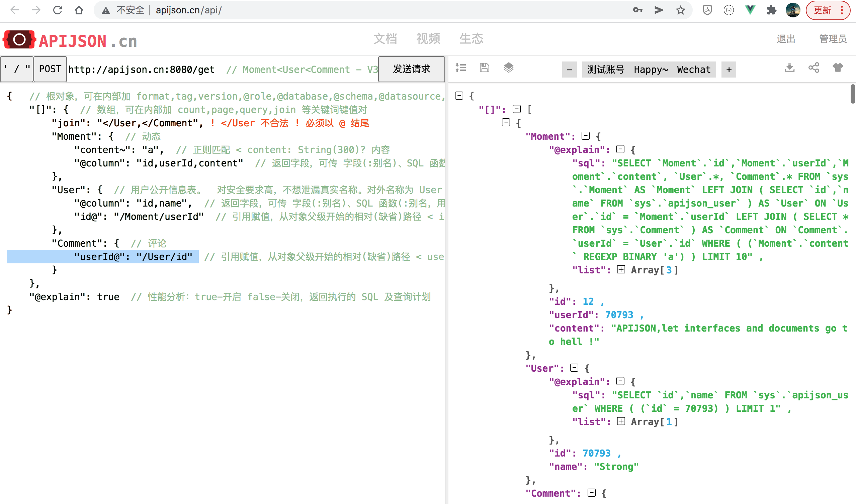Collapse the "Moment" object node

point(585,136)
